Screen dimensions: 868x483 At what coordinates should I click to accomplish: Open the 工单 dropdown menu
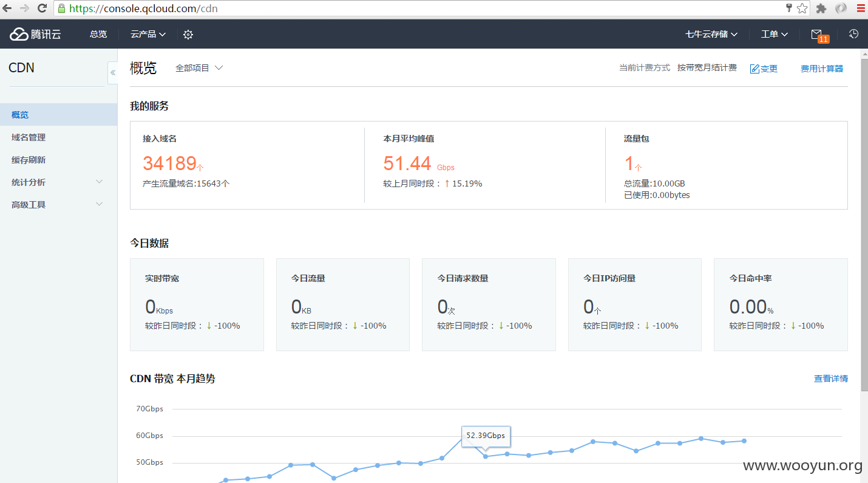tap(775, 34)
